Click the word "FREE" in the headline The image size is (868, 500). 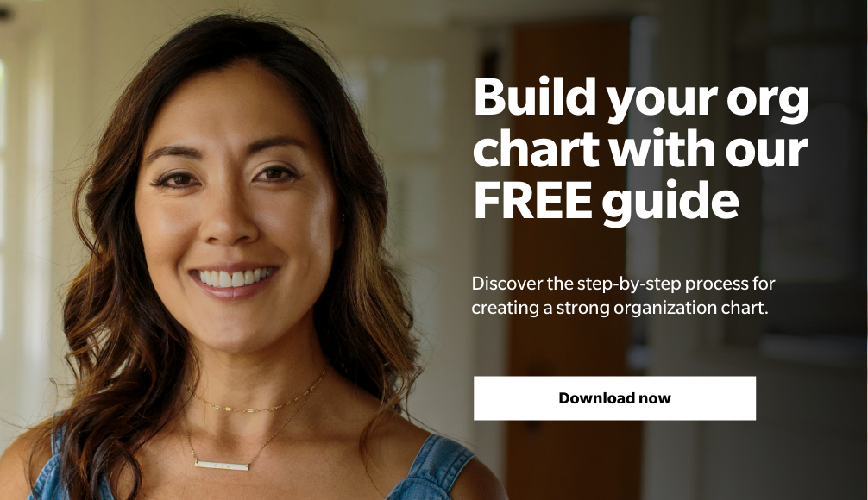click(x=532, y=199)
